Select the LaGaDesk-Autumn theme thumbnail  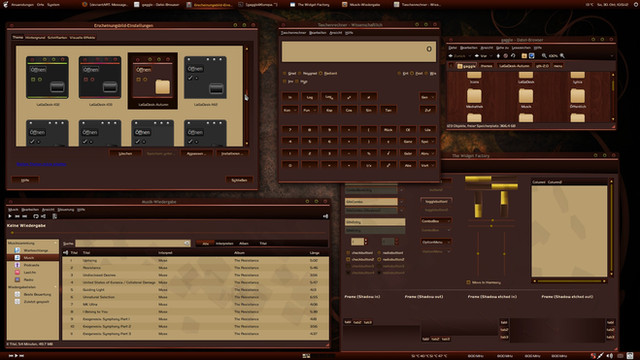click(x=153, y=81)
